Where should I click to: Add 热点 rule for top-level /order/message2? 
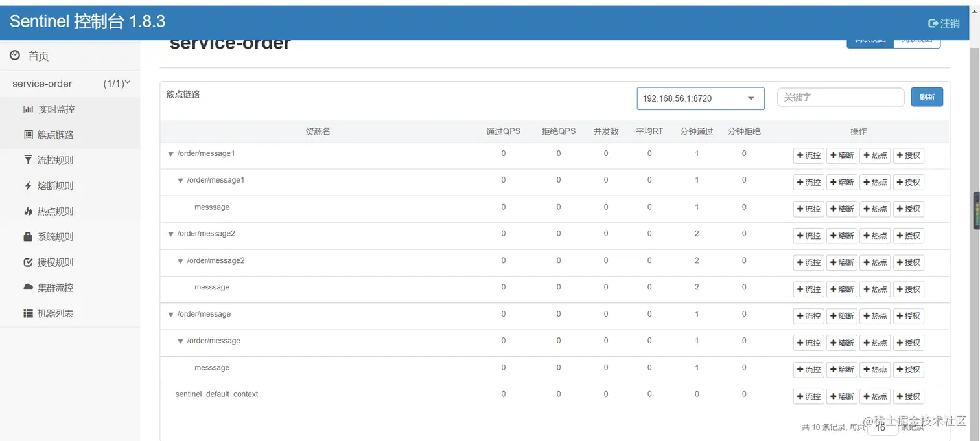click(x=875, y=236)
